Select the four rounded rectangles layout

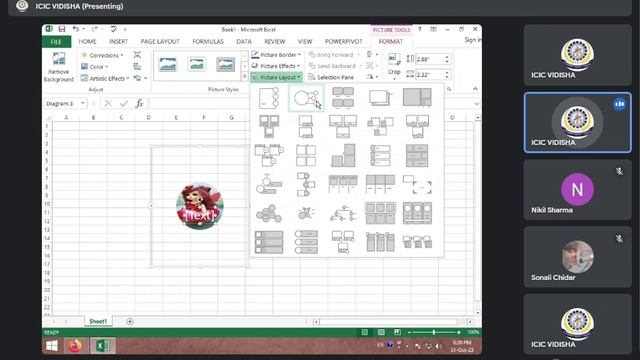point(343,98)
